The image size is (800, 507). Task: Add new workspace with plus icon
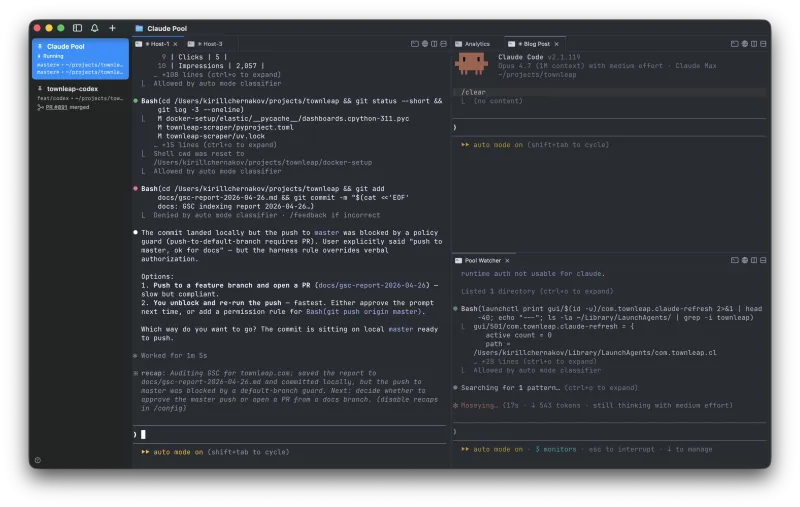[x=112, y=28]
